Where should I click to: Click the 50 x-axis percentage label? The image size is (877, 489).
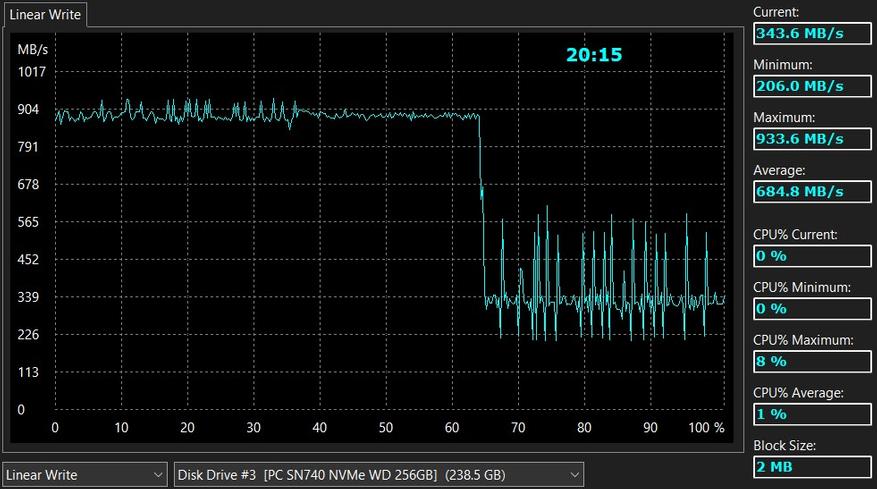[385, 427]
